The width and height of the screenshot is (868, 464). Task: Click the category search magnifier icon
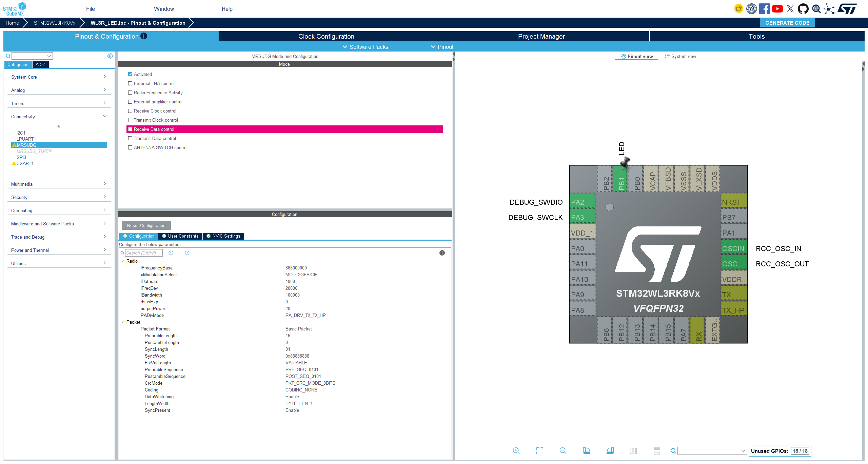point(8,56)
